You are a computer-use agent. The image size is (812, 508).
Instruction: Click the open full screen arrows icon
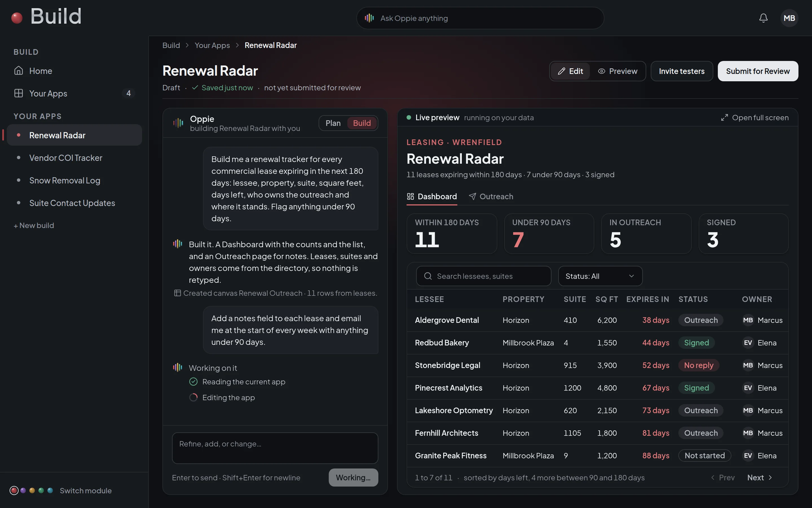click(724, 118)
